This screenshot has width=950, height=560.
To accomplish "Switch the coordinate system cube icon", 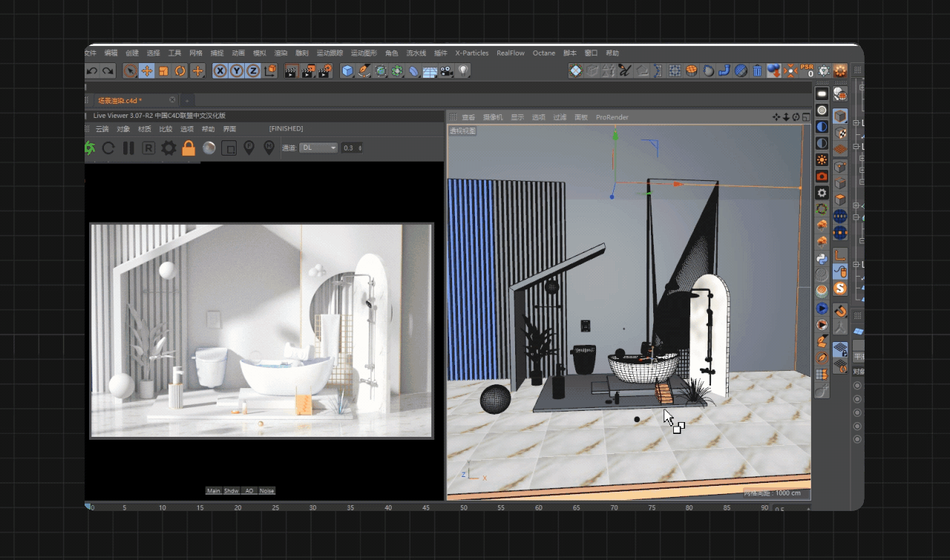I will (x=269, y=71).
